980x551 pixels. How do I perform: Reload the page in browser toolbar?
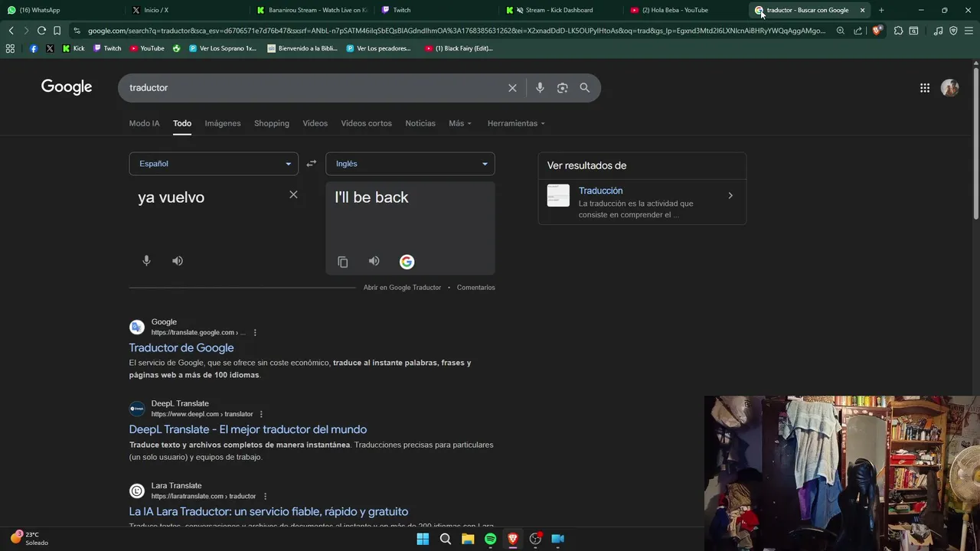tap(41, 31)
